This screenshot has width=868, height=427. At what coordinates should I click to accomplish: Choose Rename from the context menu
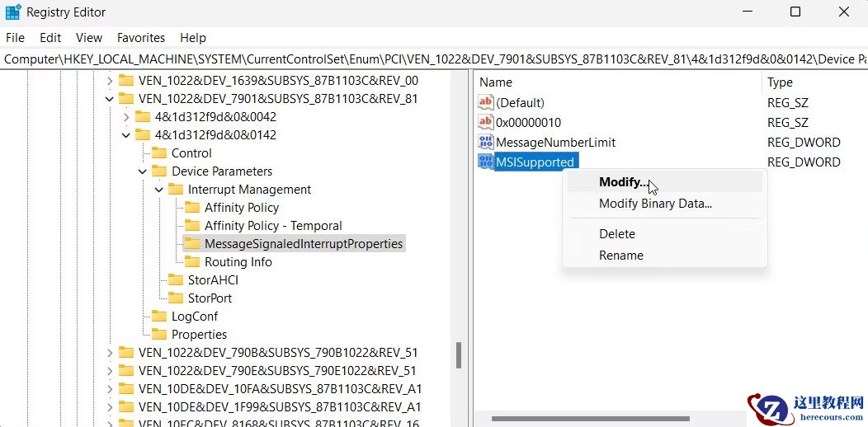665,256
